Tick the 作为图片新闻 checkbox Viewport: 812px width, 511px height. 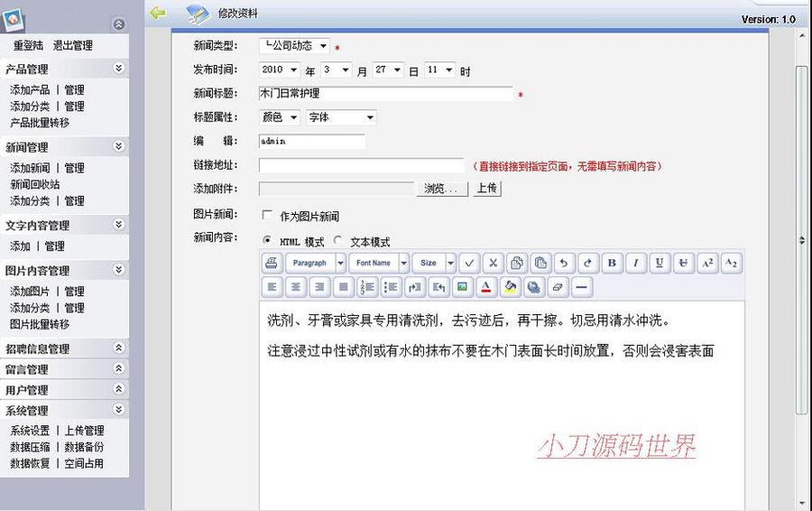point(267,215)
